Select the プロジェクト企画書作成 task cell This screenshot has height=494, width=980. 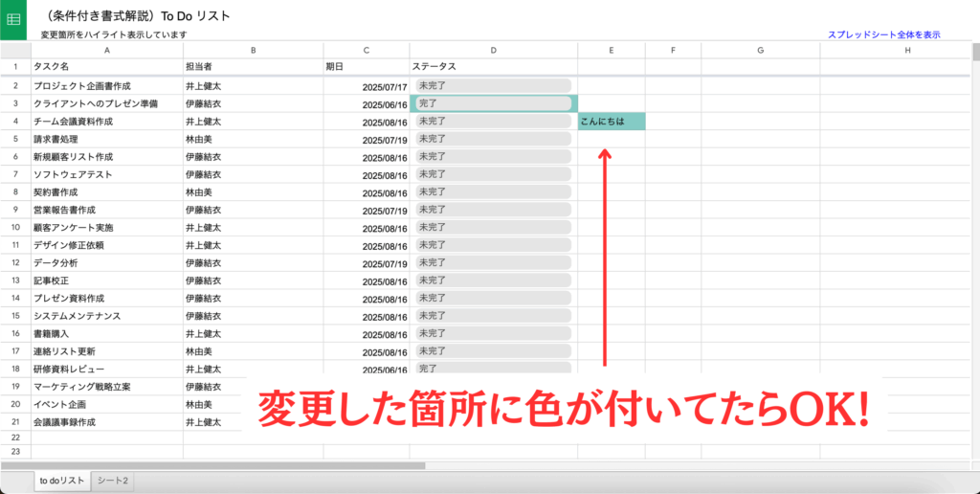(x=107, y=85)
